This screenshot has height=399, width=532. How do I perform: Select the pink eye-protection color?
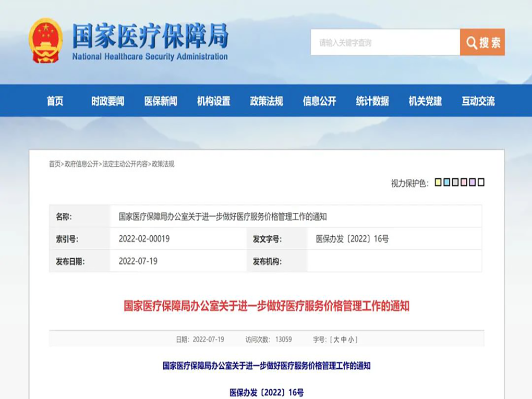point(464,182)
